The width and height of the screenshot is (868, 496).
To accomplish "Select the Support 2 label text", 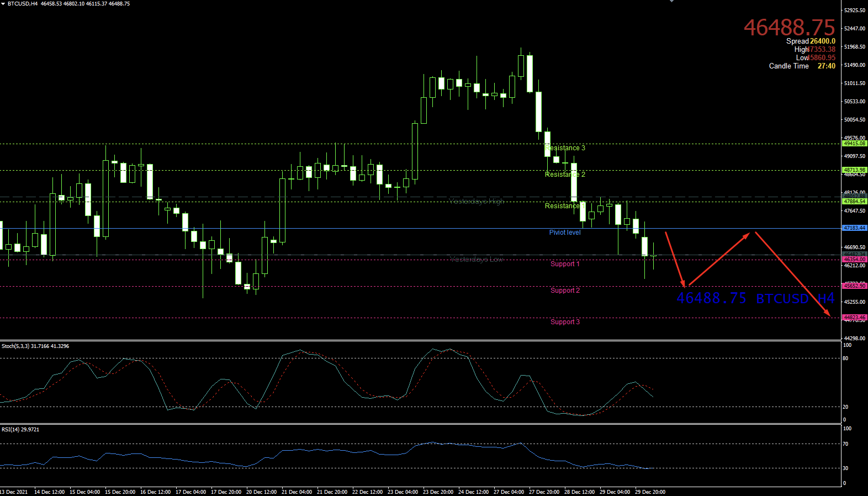I will click(x=565, y=291).
